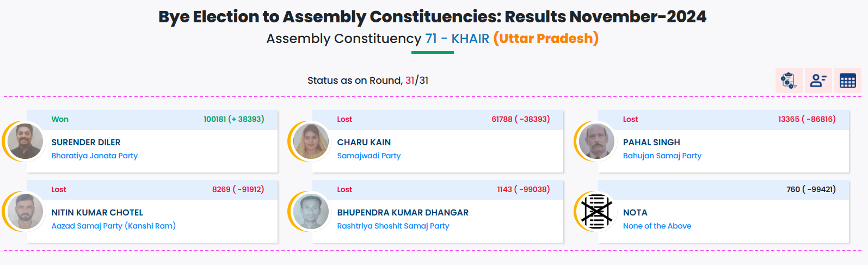Click the Samajwadi Party label
The height and width of the screenshot is (265, 868).
click(368, 156)
